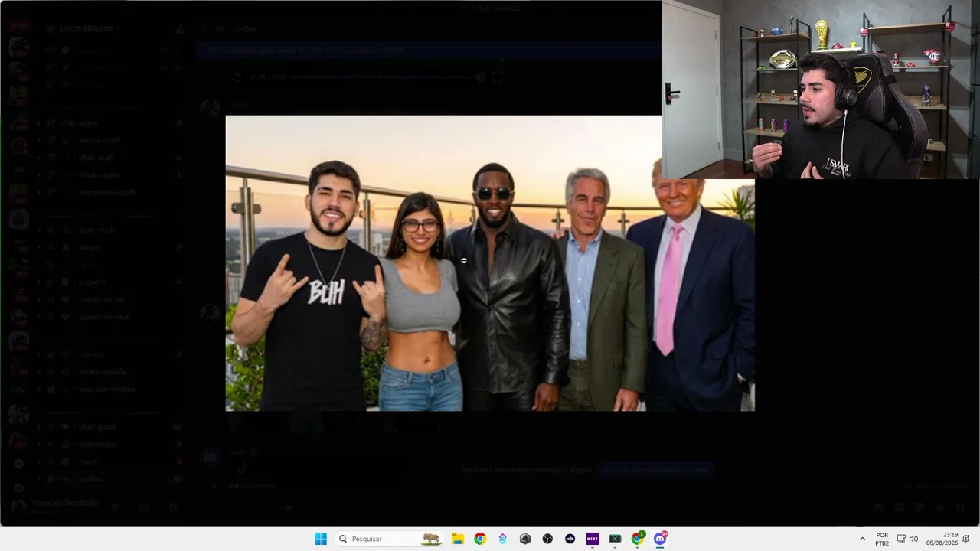The image size is (980, 551).
Task: Open the Windows notification center bell
Action: 967,539
